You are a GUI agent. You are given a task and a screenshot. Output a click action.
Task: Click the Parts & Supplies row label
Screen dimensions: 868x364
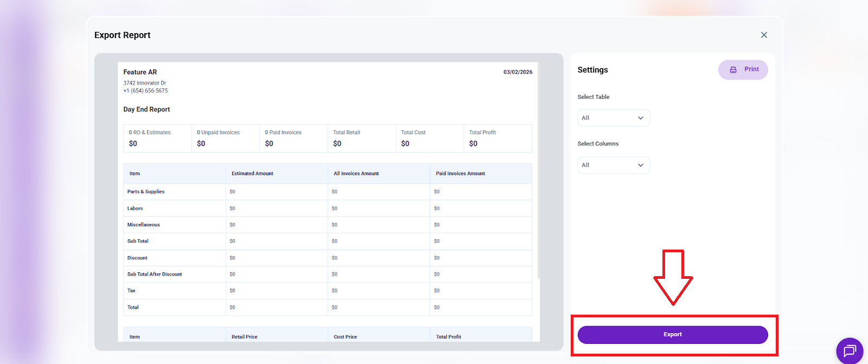[146, 191]
